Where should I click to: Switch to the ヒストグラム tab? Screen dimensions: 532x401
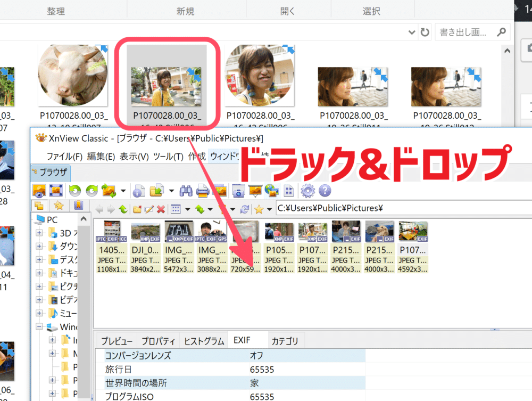coord(204,341)
